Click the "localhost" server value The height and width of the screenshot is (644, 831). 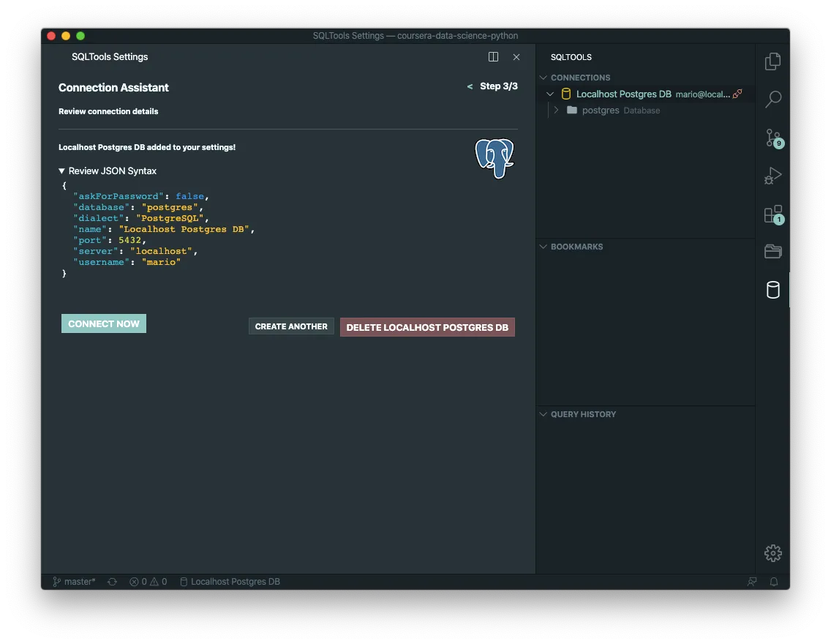click(161, 251)
